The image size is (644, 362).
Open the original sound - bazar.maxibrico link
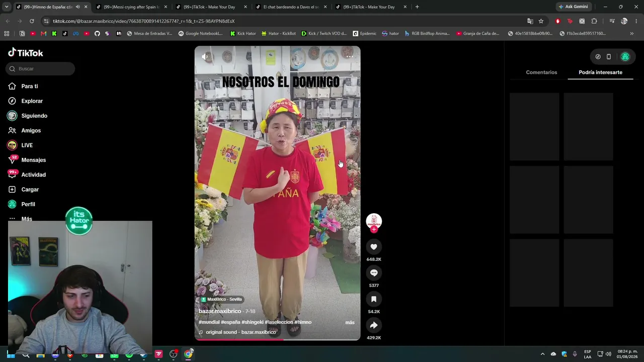pos(240,332)
